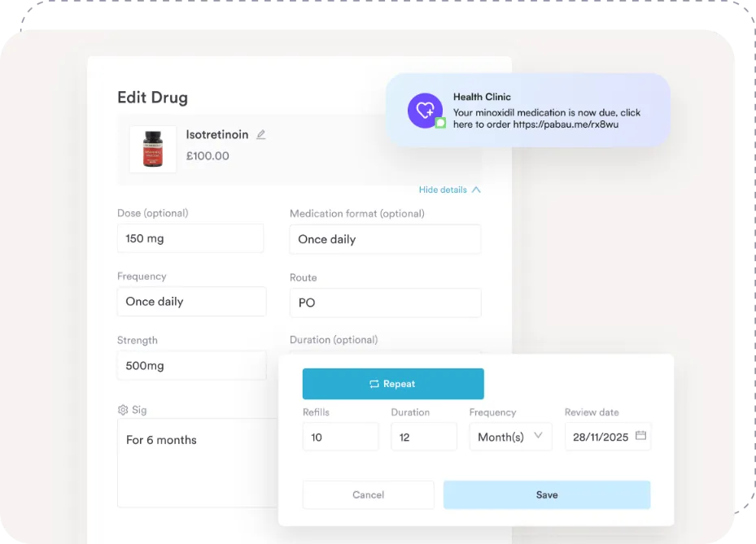Viewport: 756px width, 544px height.
Task: Open the Month(s) frequency dropdown
Action: 510,437
